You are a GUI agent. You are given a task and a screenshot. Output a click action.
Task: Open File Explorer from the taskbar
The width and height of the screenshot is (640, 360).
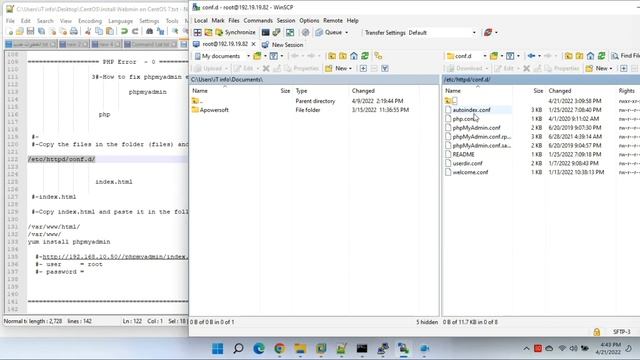click(300, 349)
